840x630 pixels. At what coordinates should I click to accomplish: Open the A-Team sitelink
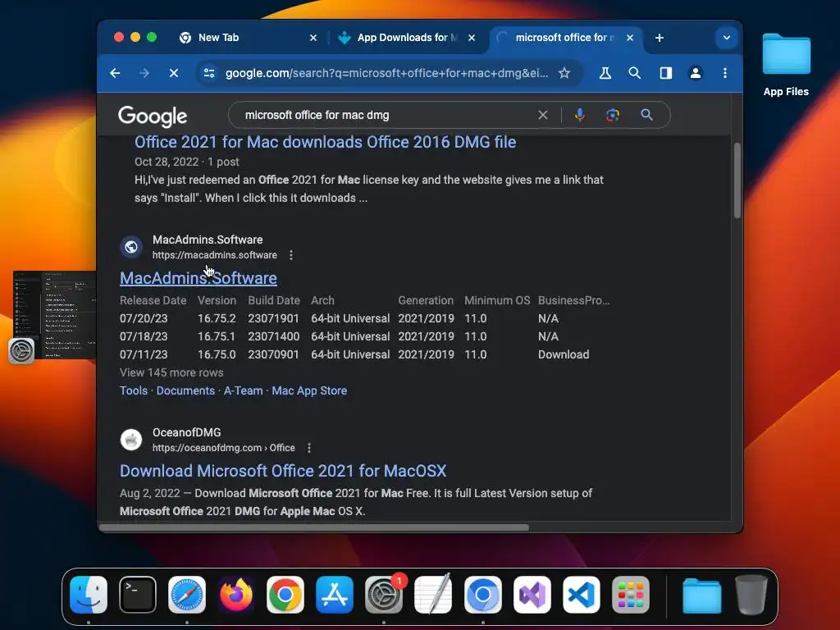click(x=243, y=390)
